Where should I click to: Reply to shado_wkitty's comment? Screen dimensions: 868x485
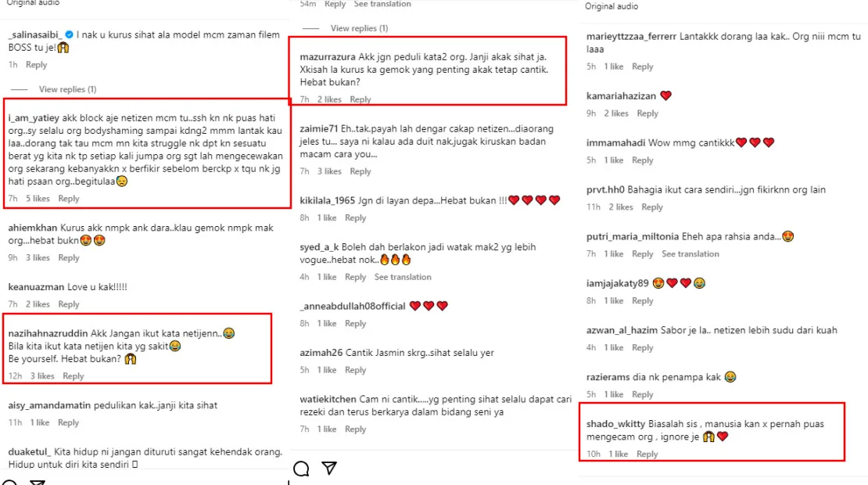tap(647, 454)
